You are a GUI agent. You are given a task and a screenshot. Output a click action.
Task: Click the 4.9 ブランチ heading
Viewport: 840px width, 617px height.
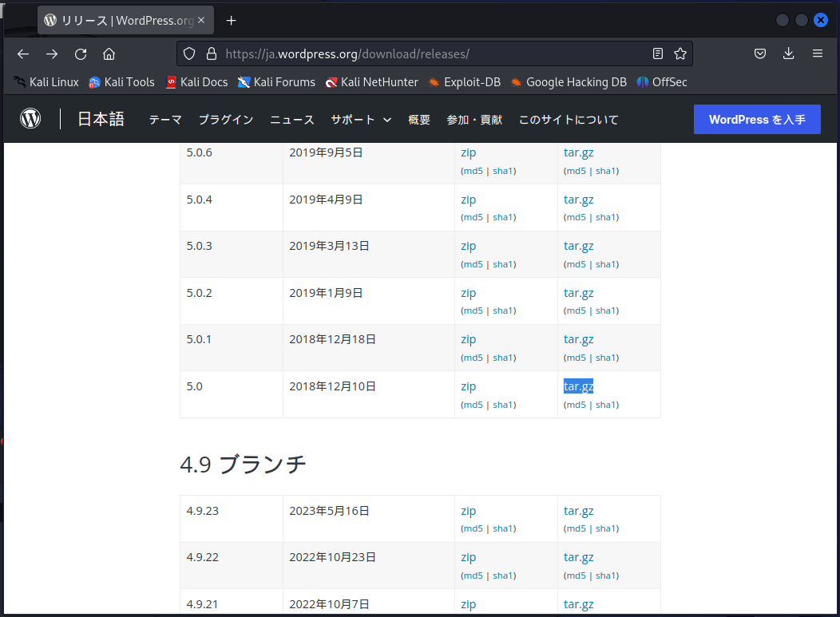point(243,465)
